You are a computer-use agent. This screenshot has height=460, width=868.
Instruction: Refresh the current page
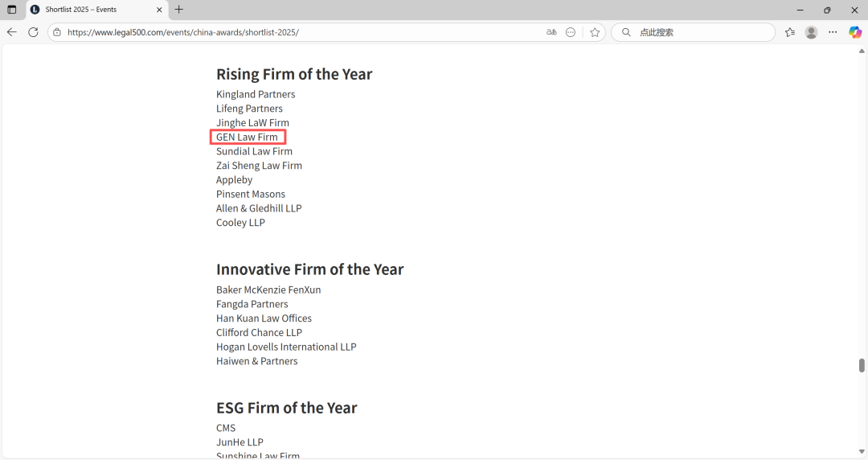tap(33, 32)
